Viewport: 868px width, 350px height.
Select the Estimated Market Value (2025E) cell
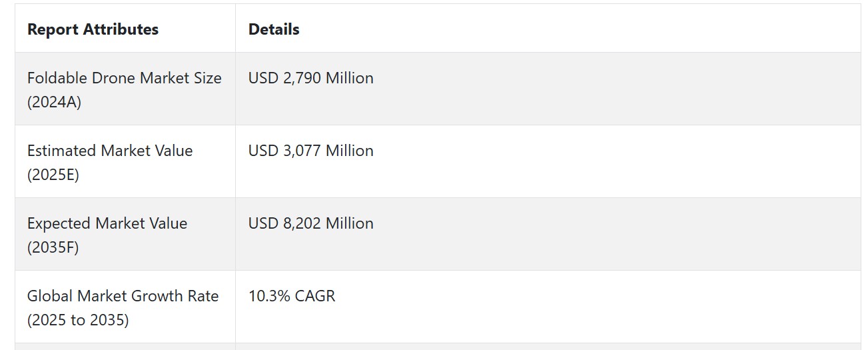click(x=125, y=162)
